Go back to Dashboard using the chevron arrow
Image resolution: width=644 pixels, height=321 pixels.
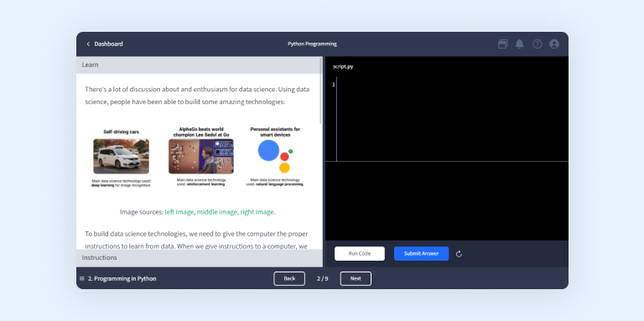pyautogui.click(x=88, y=44)
